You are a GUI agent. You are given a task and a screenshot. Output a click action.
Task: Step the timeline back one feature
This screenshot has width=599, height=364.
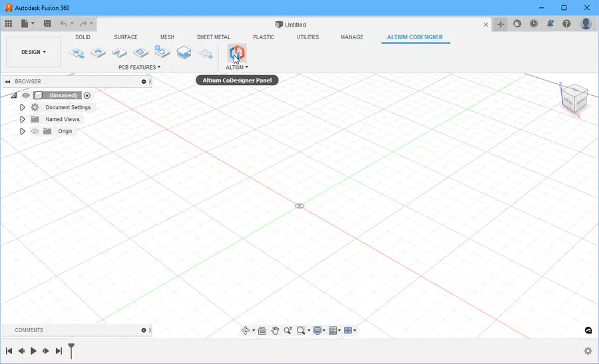(x=21, y=351)
